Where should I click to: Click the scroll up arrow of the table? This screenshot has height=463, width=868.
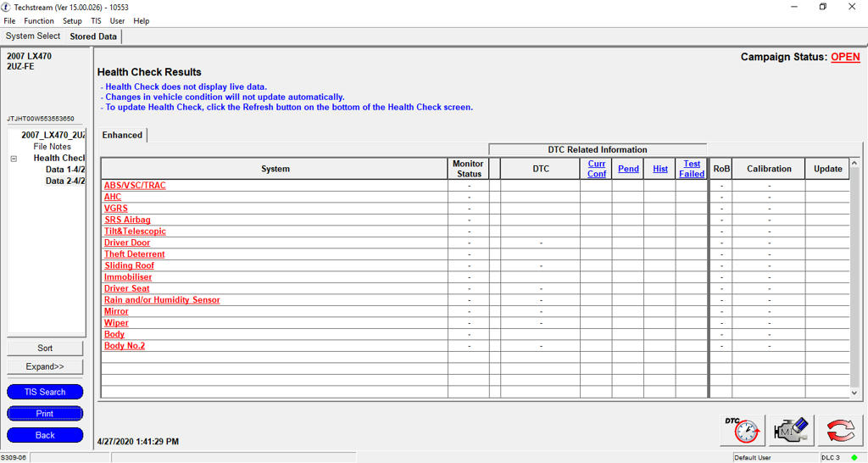click(x=854, y=164)
